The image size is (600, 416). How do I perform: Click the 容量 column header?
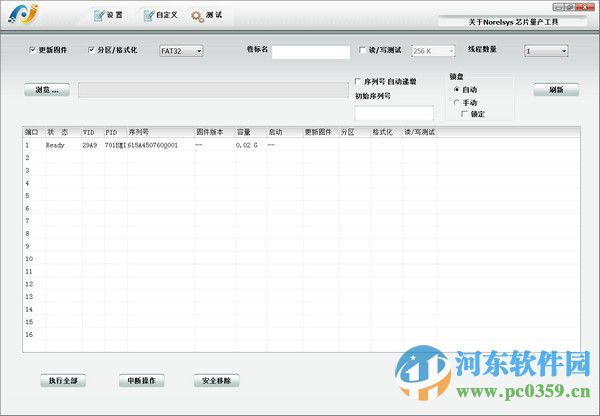[251, 132]
